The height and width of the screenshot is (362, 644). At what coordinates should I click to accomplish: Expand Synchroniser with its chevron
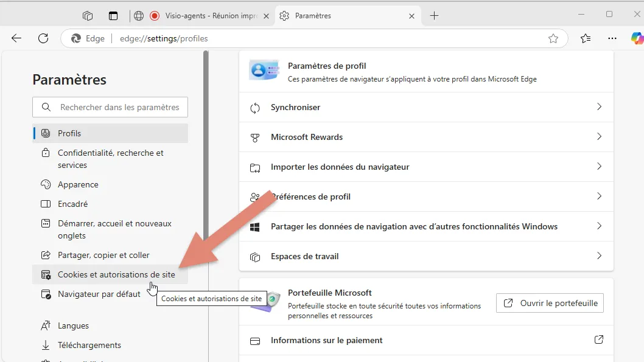pyautogui.click(x=599, y=106)
